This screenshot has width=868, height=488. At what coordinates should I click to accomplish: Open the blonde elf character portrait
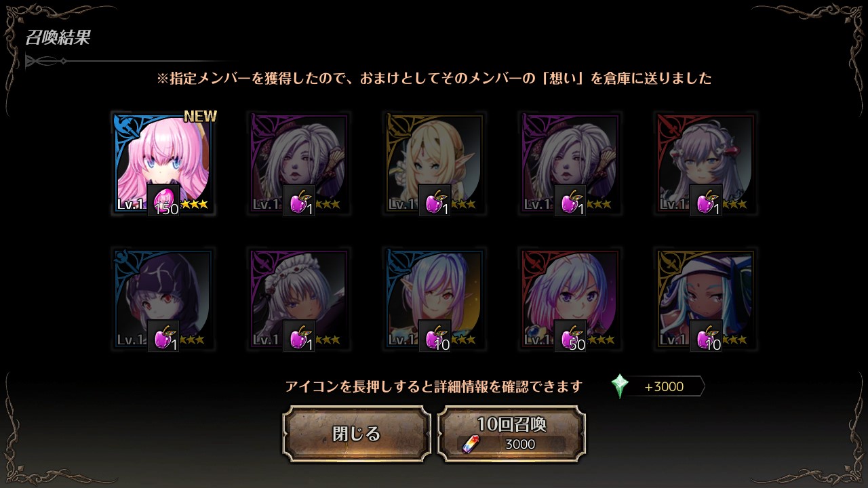click(x=435, y=163)
